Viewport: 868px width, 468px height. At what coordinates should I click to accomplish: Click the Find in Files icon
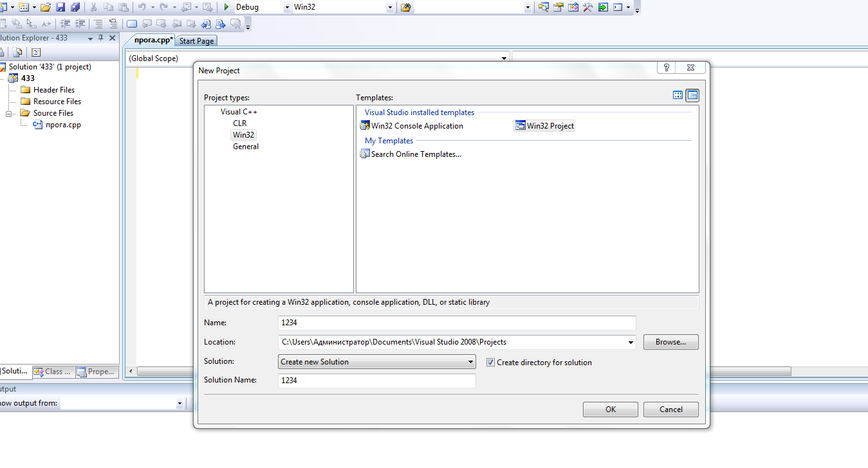point(405,7)
